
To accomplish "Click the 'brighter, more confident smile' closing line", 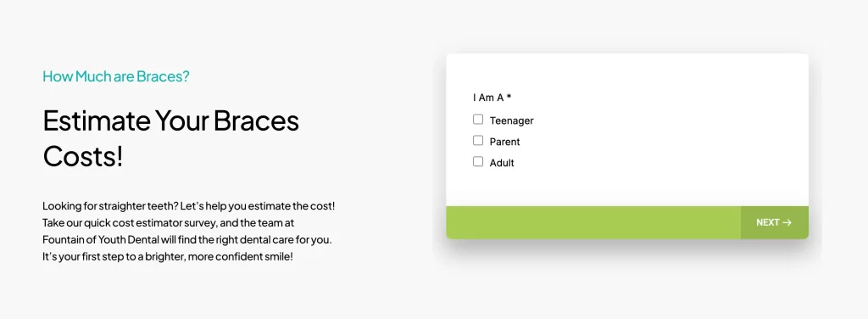I will (229, 258).
